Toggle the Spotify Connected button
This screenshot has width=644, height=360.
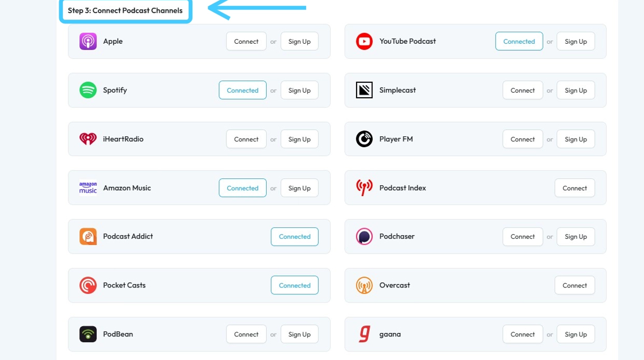[243, 90]
